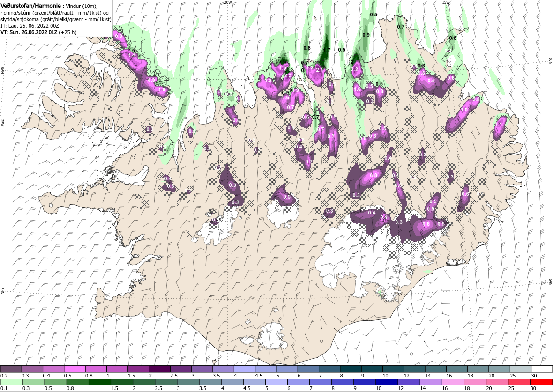Viewport: 553px width, 392px height.
Task: Select the dark teal swatch labelled 8 in the top legend row
Action: click(351, 369)
